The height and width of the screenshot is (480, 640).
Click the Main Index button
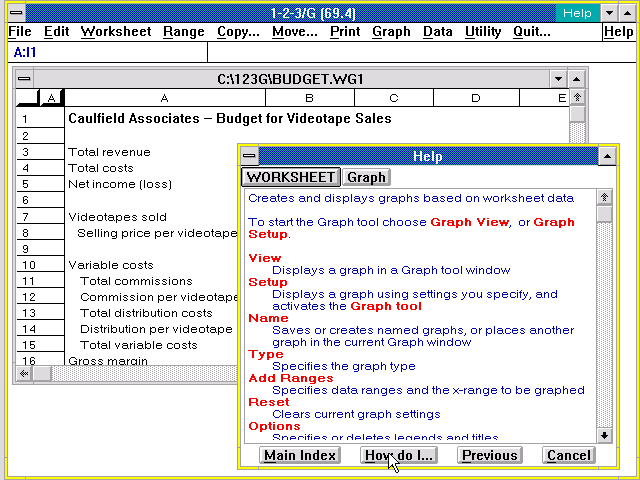[300, 455]
